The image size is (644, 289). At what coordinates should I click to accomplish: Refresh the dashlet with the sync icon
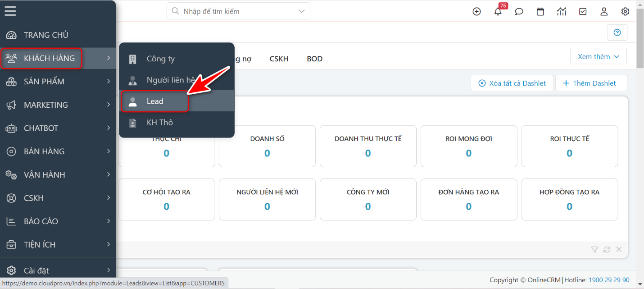(607, 249)
